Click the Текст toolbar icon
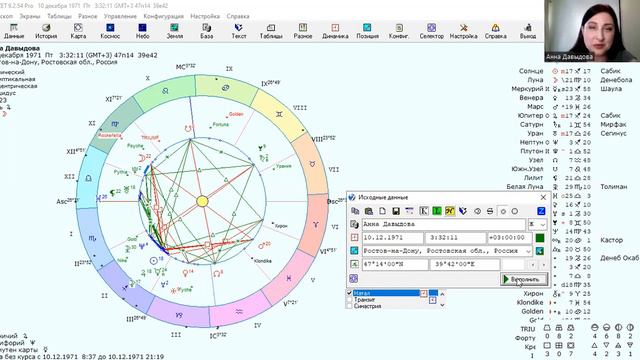Viewport: 640px width, 360px height. pos(238,31)
